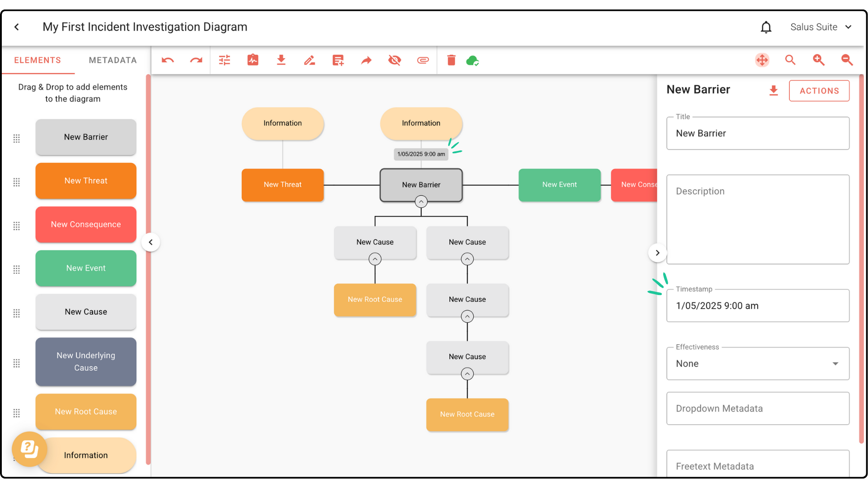Collapse the left elements panel arrow
868x488 pixels.
pyautogui.click(x=151, y=242)
